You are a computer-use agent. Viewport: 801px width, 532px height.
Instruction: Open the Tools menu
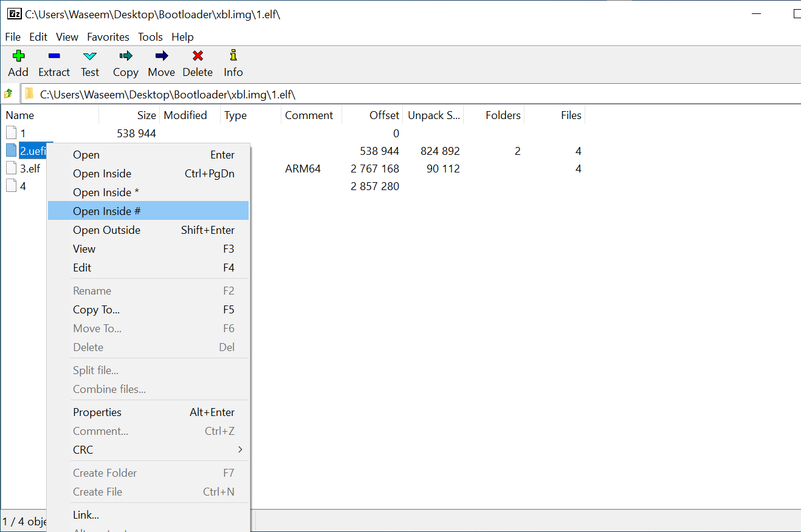coord(150,37)
